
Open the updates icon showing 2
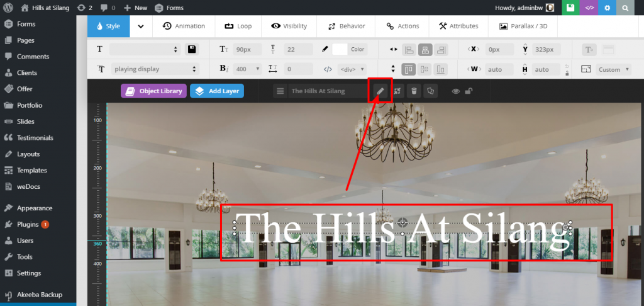(x=84, y=8)
